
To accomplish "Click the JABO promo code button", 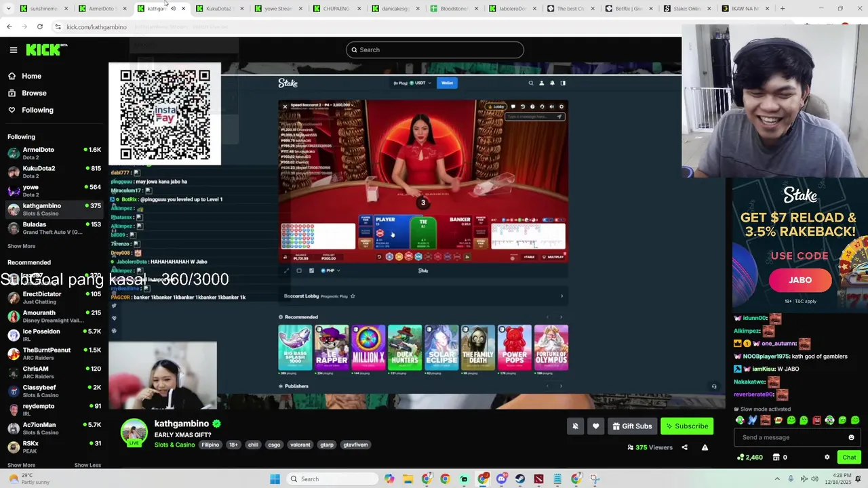I will pos(800,280).
